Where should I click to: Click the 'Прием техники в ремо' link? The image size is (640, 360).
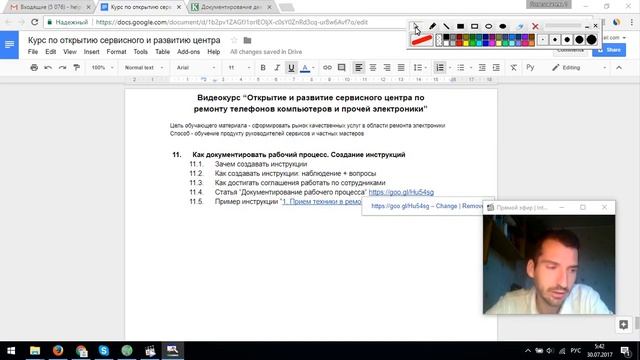click(x=322, y=202)
